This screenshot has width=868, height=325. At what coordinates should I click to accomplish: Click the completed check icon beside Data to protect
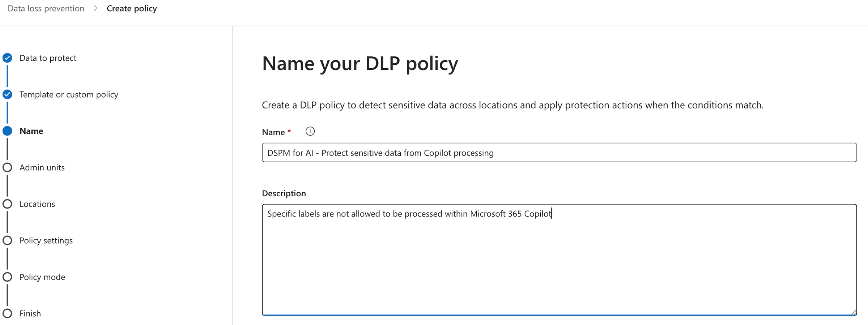pyautogui.click(x=7, y=57)
